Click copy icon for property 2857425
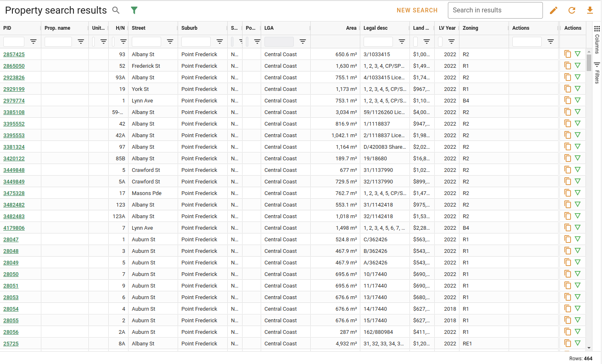The image size is (602, 364). coord(568,54)
